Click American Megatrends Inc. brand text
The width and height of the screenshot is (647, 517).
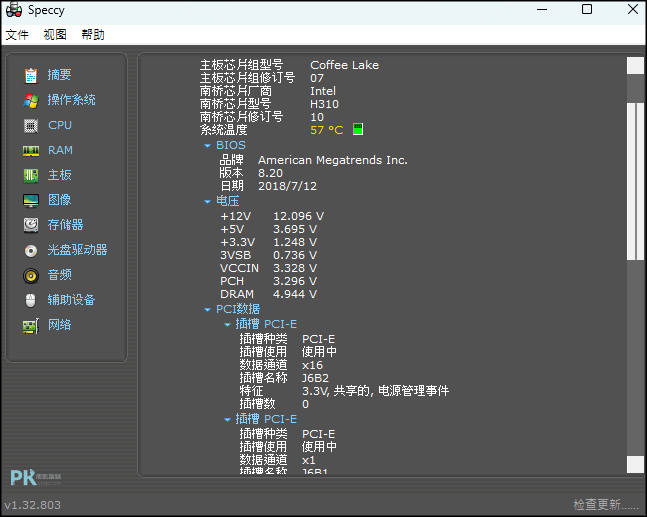click(333, 160)
